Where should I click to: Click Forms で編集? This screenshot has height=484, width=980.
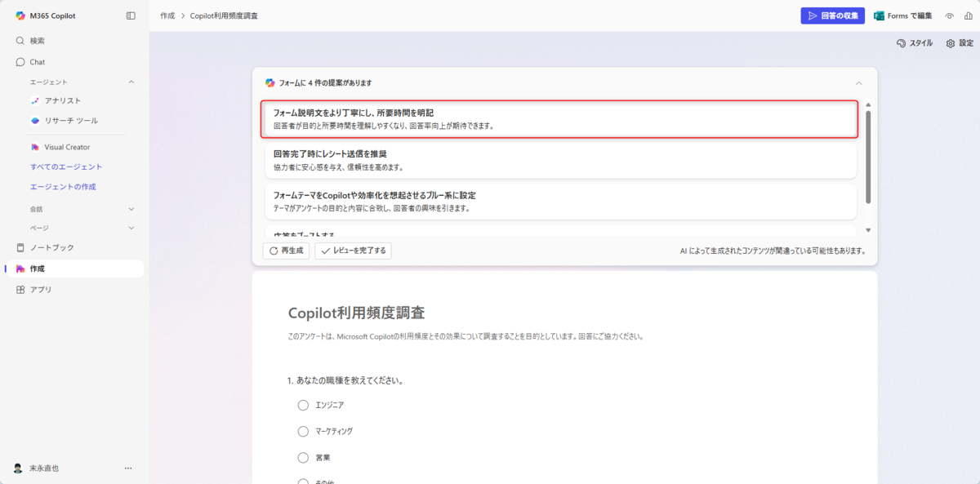tap(902, 16)
